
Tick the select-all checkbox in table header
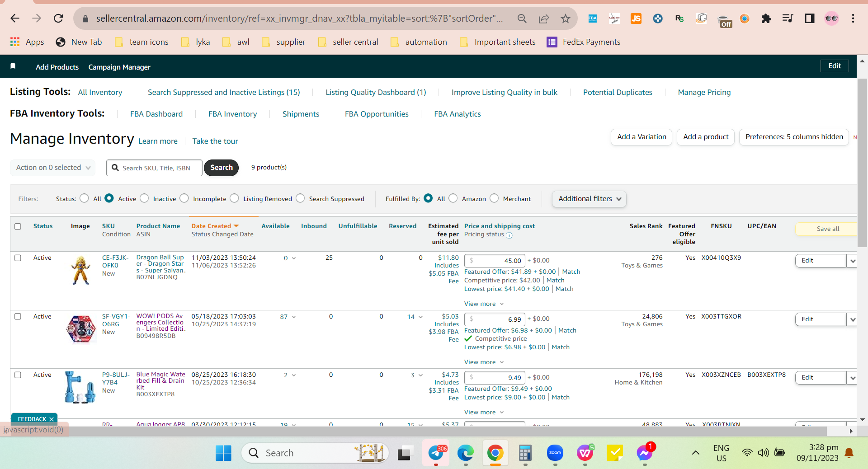(18, 226)
